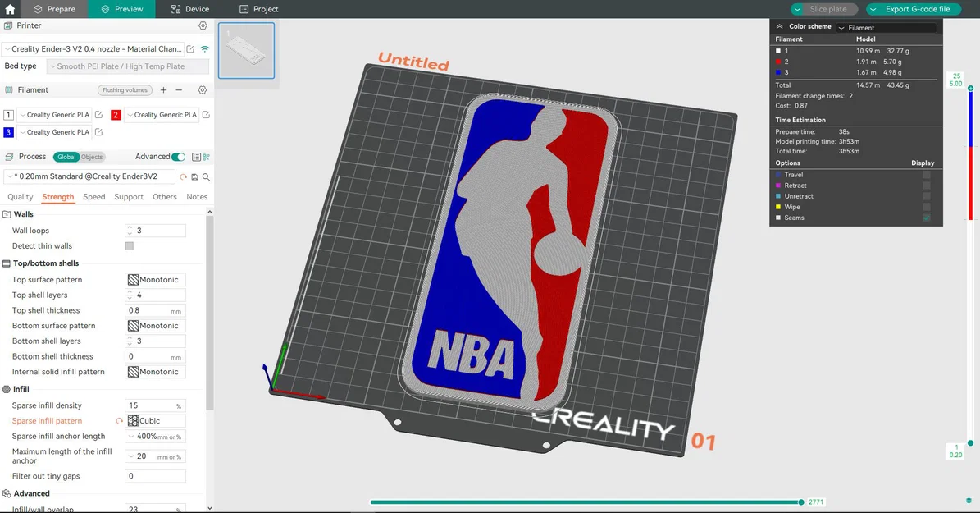Screen dimensions: 980x513
Task: Open the Color scheme Filament dropdown
Action: 886,28
